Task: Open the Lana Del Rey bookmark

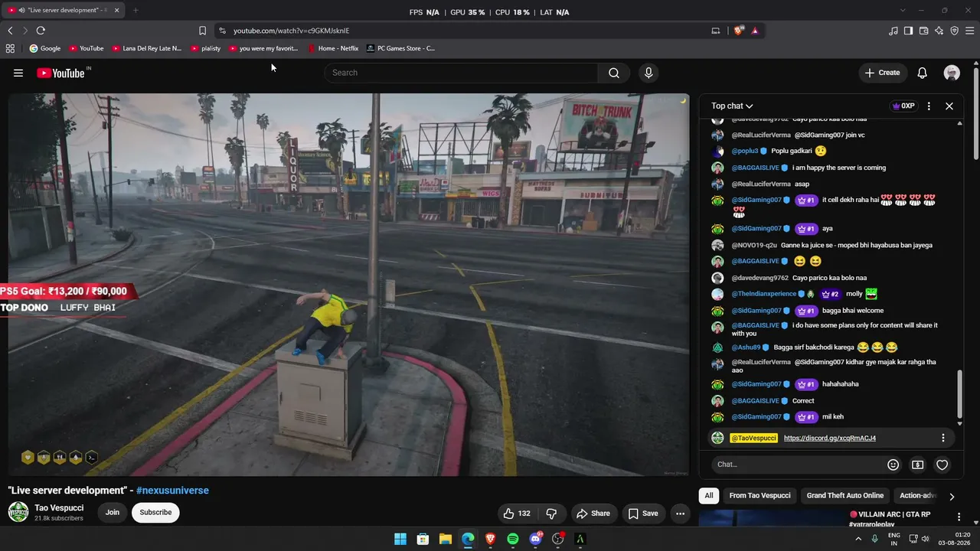Action: [147, 48]
